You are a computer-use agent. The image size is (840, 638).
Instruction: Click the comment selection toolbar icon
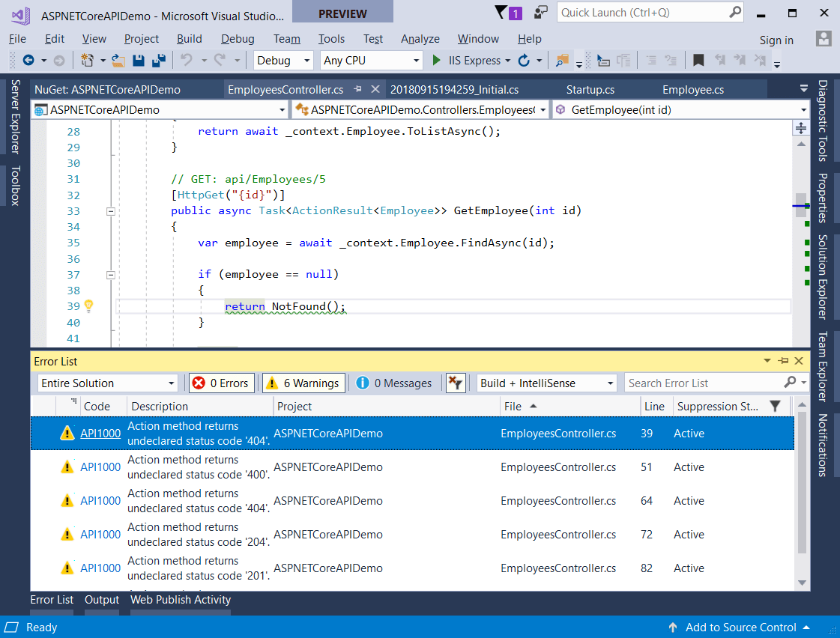coord(651,61)
